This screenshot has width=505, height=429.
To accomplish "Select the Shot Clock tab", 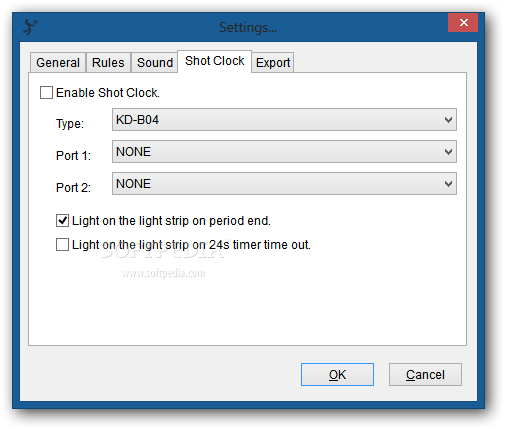I will click(x=214, y=61).
